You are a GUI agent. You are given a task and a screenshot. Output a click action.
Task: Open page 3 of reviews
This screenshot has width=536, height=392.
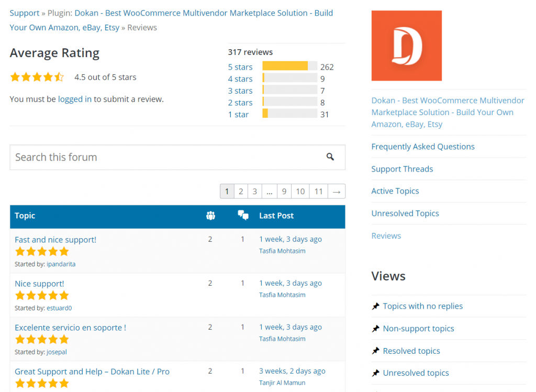(x=255, y=192)
